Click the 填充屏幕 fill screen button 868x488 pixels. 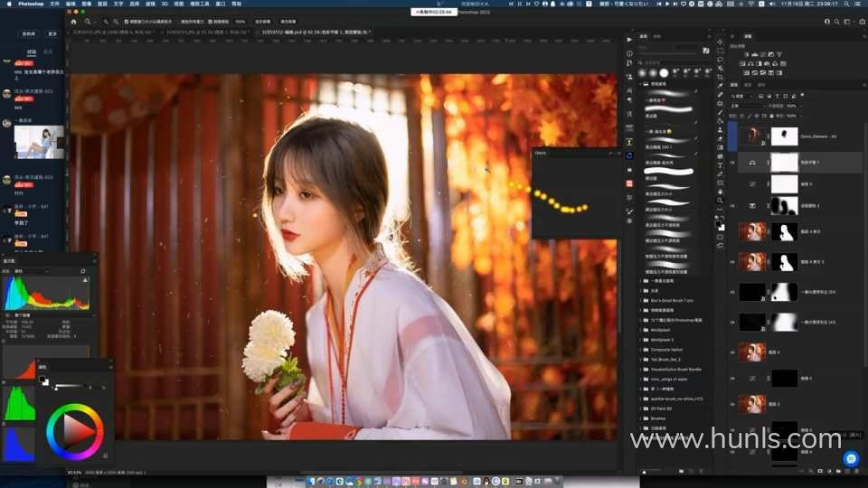point(288,22)
